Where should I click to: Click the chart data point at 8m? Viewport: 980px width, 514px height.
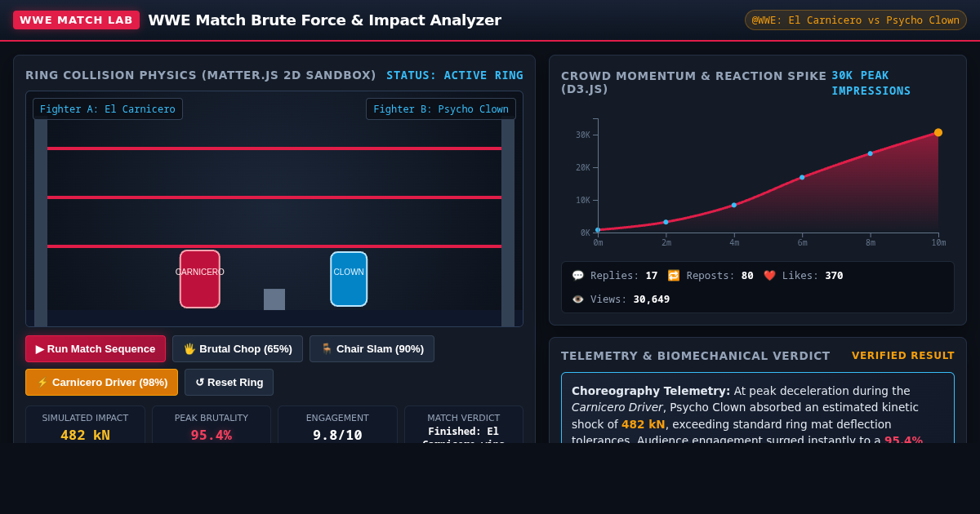tap(871, 153)
